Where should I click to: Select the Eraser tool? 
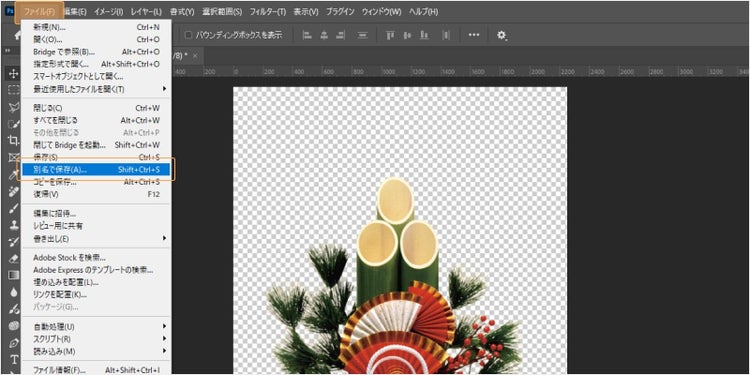pyautogui.click(x=13, y=258)
